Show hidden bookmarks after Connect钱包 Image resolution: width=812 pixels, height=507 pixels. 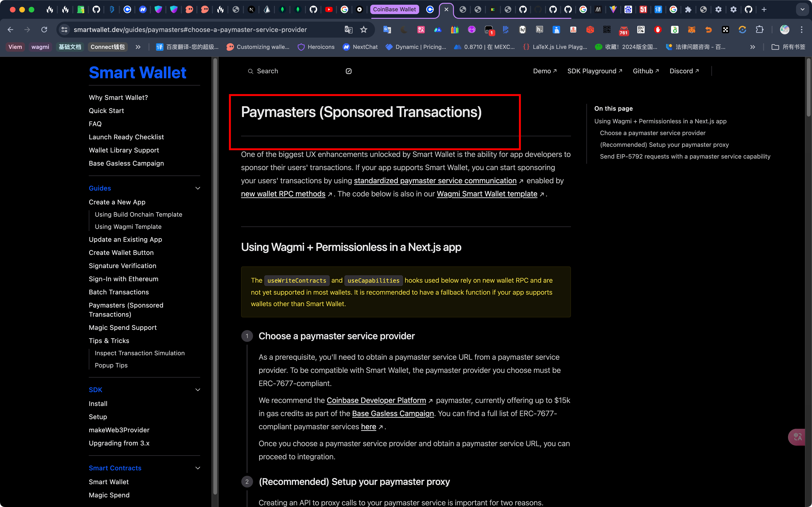(138, 47)
